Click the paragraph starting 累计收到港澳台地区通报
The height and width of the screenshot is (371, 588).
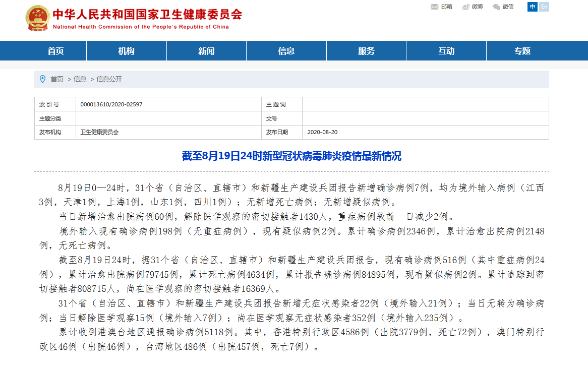point(291,339)
